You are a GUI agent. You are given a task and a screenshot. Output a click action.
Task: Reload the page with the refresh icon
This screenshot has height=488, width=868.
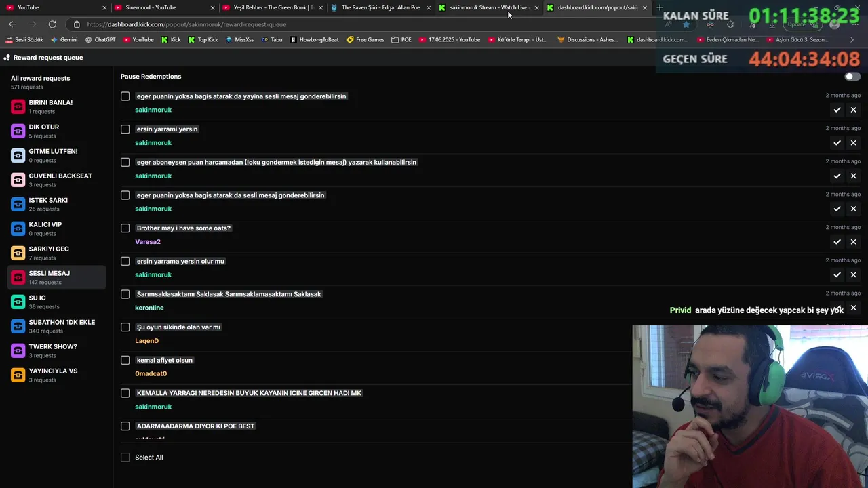(52, 24)
